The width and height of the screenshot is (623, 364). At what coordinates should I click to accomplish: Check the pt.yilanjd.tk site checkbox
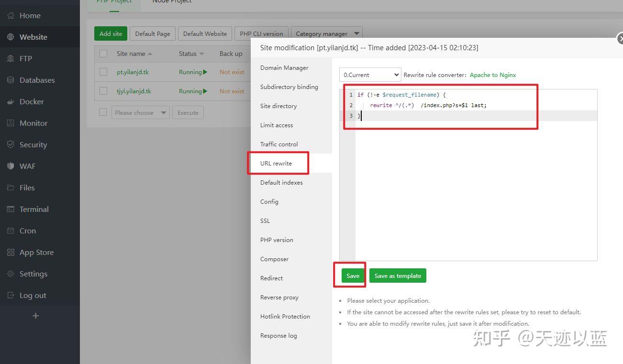103,72
